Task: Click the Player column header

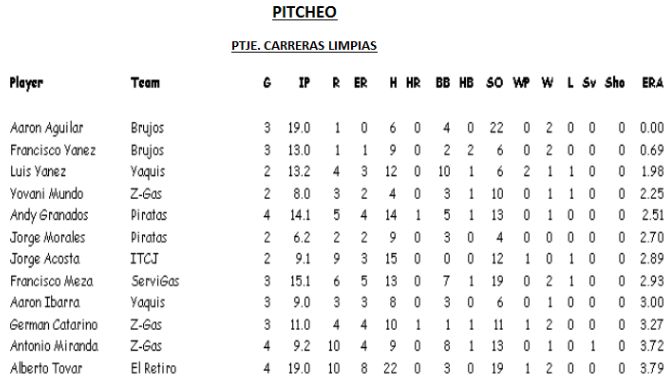Action: coord(26,83)
